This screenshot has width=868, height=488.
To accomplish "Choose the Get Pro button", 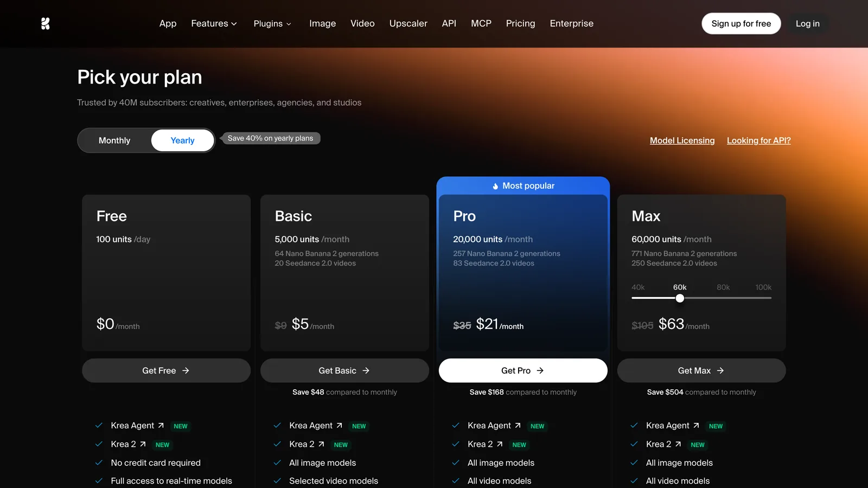I will pos(523,370).
